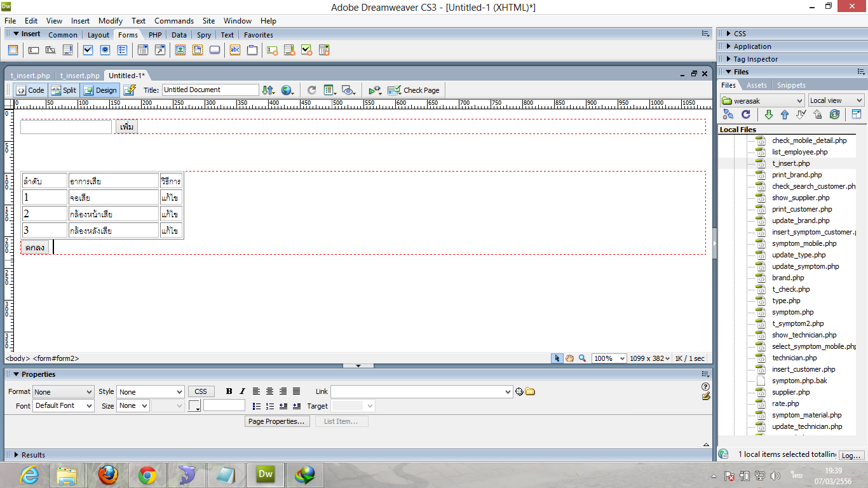Screen dimensions: 868x488
Task: Open View Options menu
Action: click(x=330, y=90)
